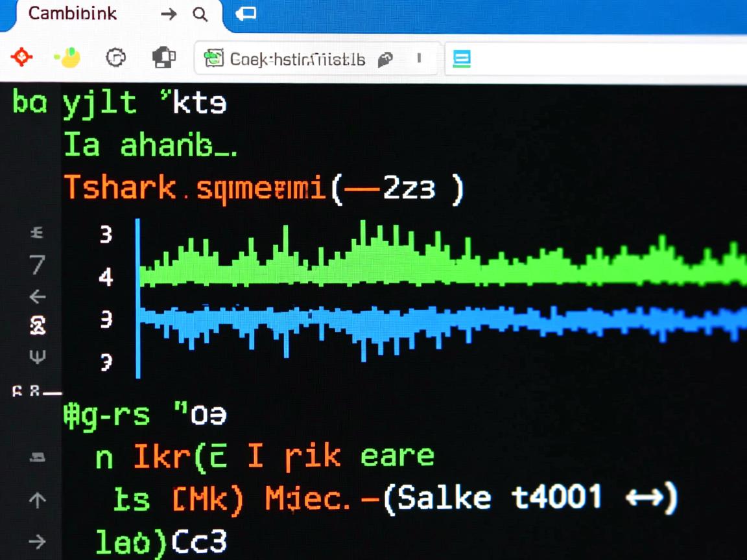Click the pen icon inside the address bar
This screenshot has height=560, width=747.
click(x=385, y=59)
